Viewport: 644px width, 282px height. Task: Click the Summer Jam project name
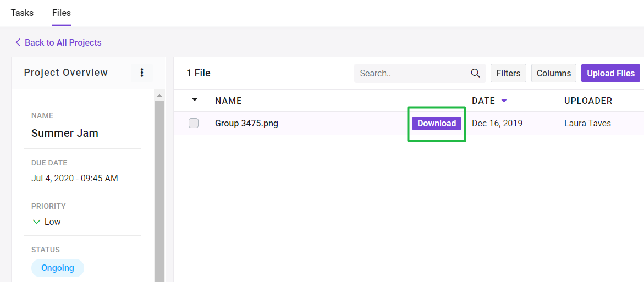tap(65, 133)
